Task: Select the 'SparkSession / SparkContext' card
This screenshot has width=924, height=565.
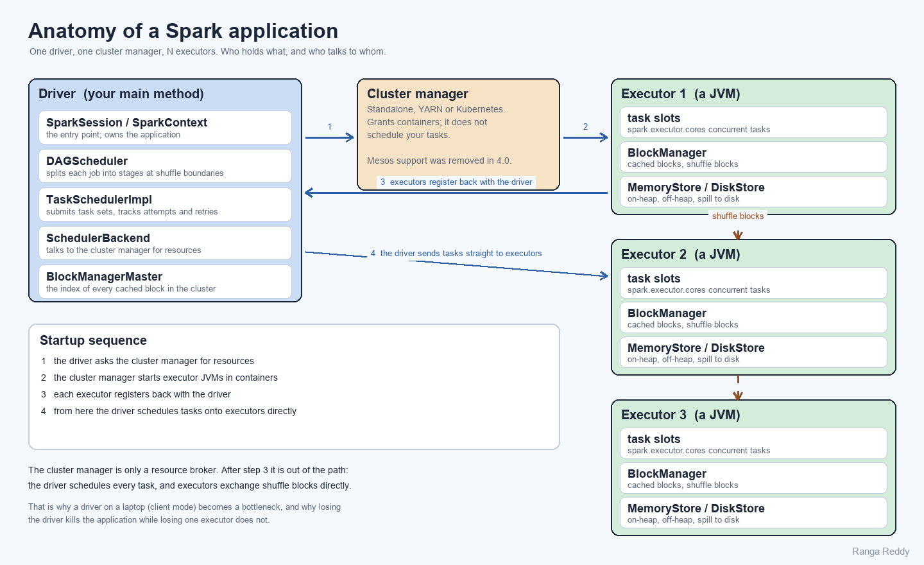Action: (165, 127)
